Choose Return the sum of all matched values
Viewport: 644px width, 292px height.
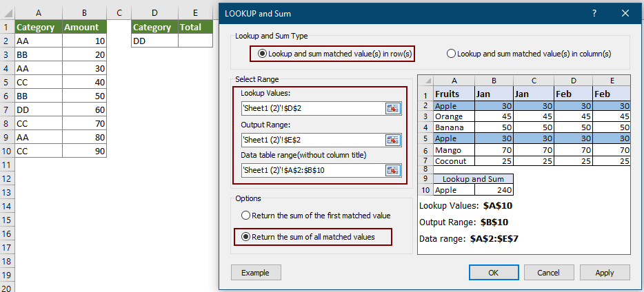pos(245,238)
